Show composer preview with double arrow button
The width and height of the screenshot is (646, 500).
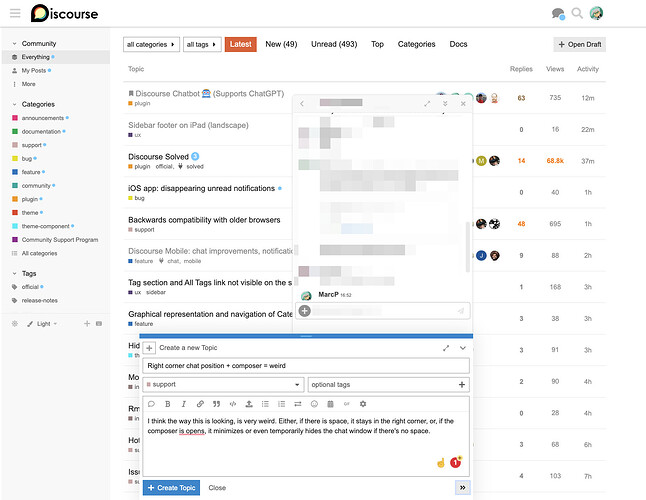(463, 488)
